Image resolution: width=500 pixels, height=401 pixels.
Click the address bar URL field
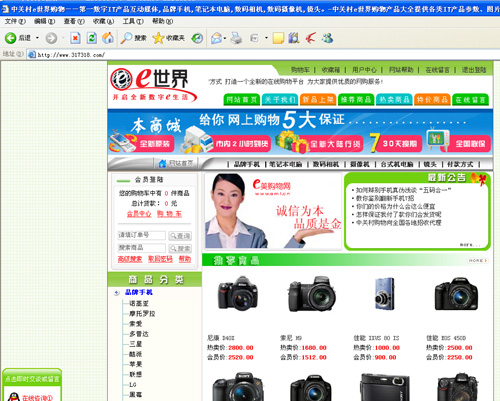[263, 54]
